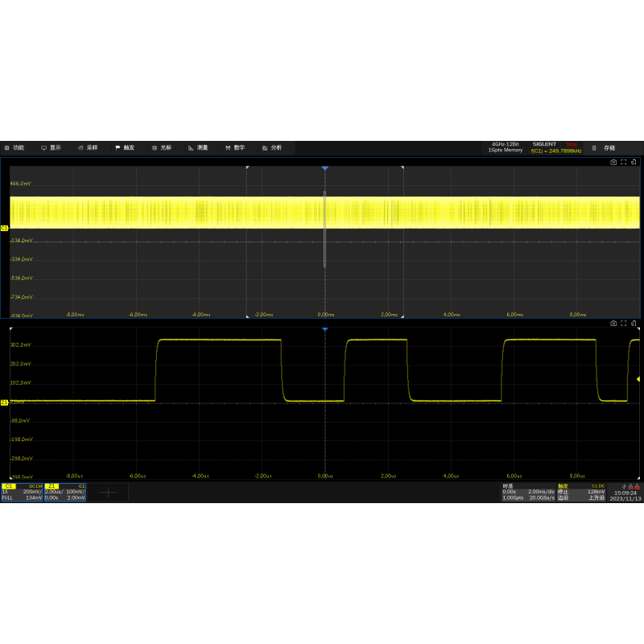This screenshot has height=644, width=644.
Task: Maximize the lower zoom waveform window
Action: pos(623,324)
